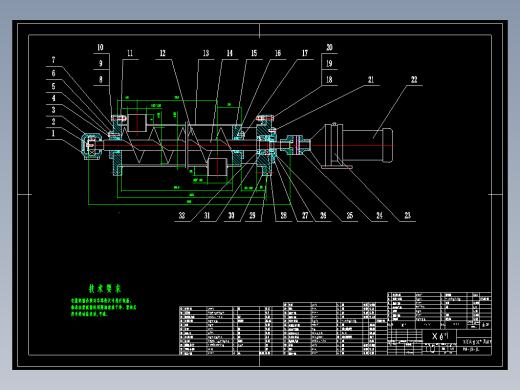The width and height of the screenshot is (520, 390).
Task: Click callout number 14
Action: coord(230,53)
